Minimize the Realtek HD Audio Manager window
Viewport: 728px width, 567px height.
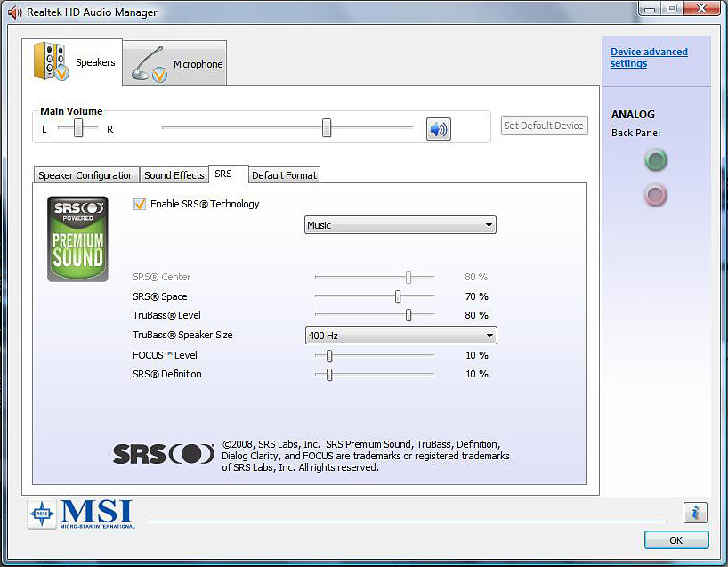coord(650,8)
